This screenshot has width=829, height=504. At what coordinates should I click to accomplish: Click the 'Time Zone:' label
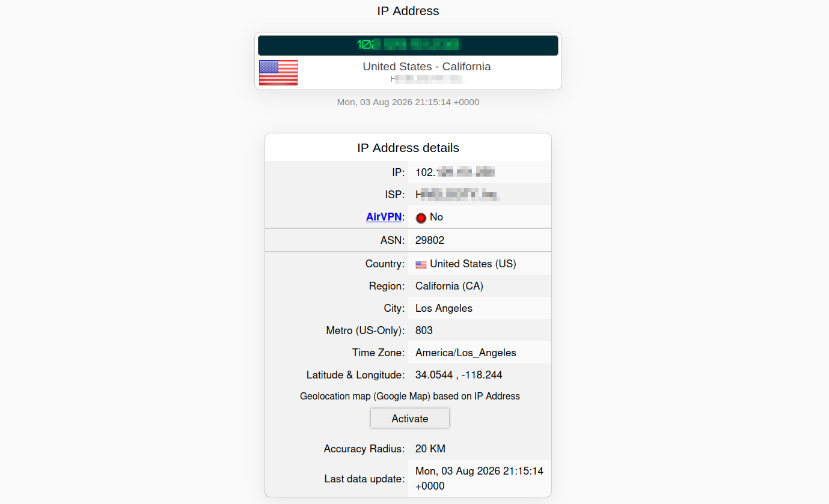[x=379, y=353]
